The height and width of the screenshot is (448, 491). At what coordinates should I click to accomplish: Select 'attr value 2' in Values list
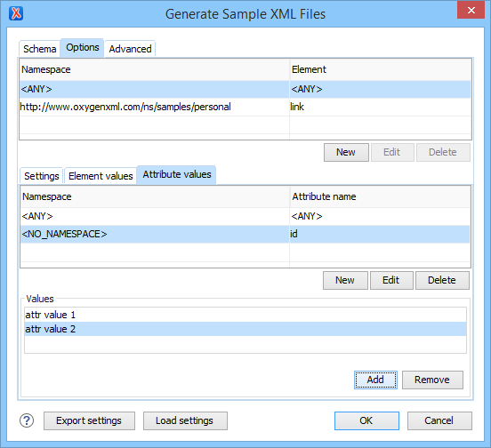tap(245, 329)
